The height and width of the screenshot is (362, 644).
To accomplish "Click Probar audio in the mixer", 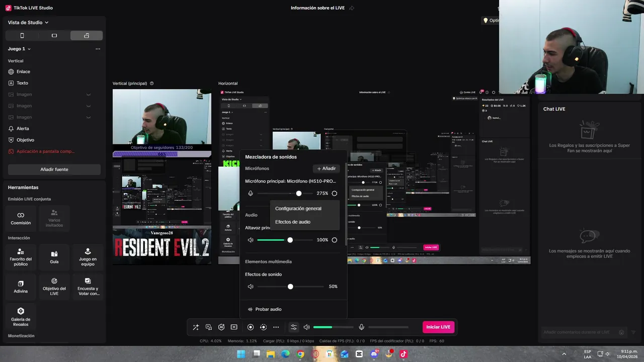I will pyautogui.click(x=265, y=309).
